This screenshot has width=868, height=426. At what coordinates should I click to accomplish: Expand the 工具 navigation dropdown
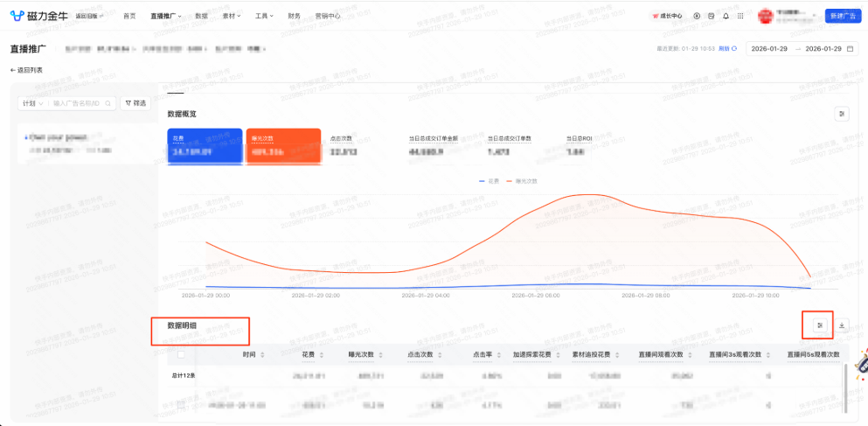pos(264,16)
